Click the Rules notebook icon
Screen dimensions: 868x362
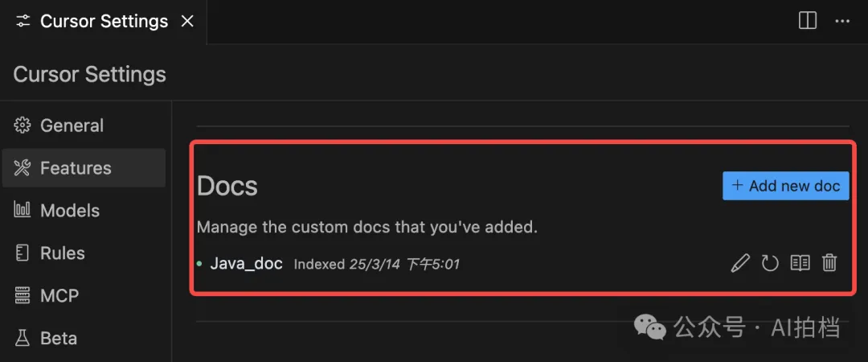(x=23, y=253)
